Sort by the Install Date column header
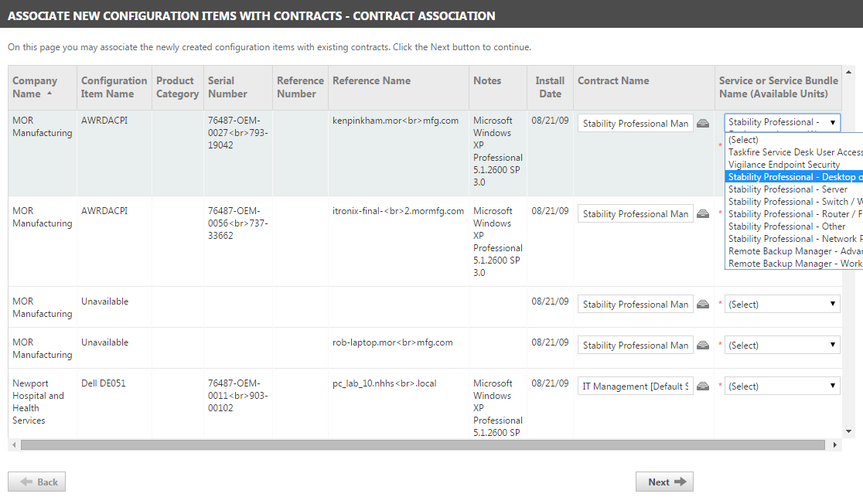 tap(549, 87)
